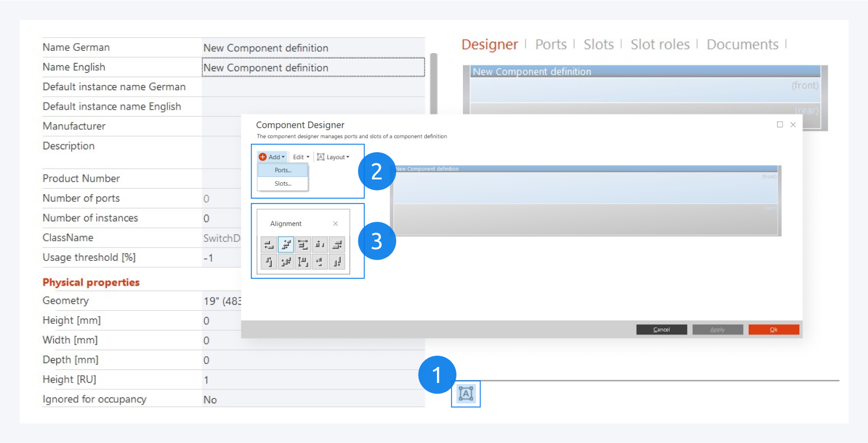Click the equal width alignment icon
The image size is (868, 443).
[303, 245]
